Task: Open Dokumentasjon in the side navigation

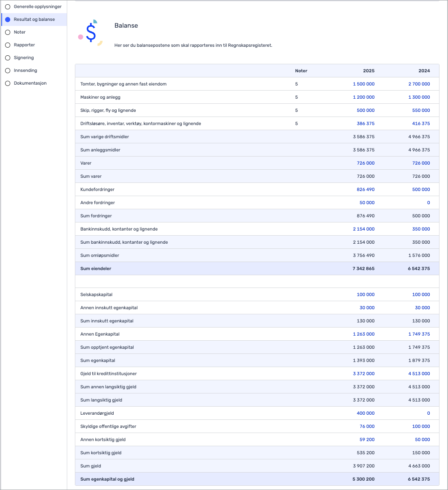Action: pos(30,83)
